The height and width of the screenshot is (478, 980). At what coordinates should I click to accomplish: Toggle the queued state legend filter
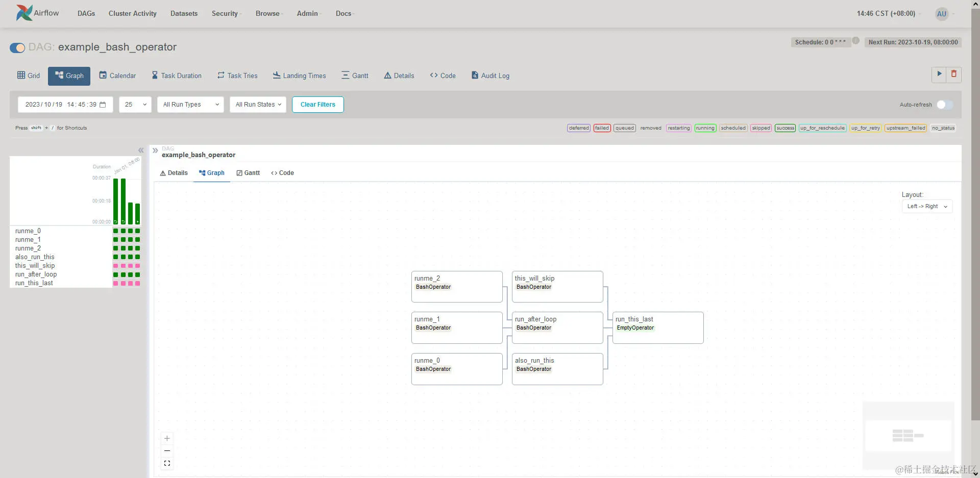tap(624, 128)
